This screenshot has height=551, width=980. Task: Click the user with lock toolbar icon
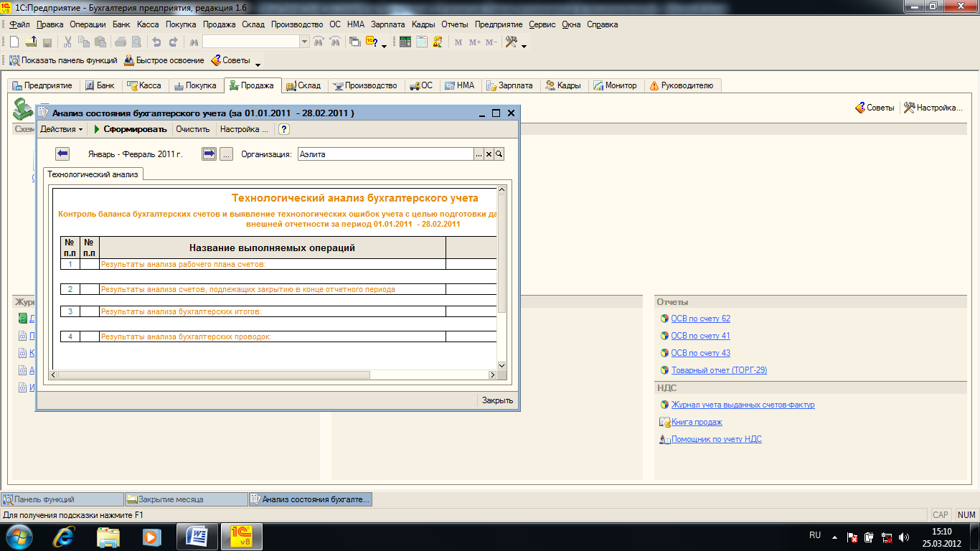[x=437, y=42]
